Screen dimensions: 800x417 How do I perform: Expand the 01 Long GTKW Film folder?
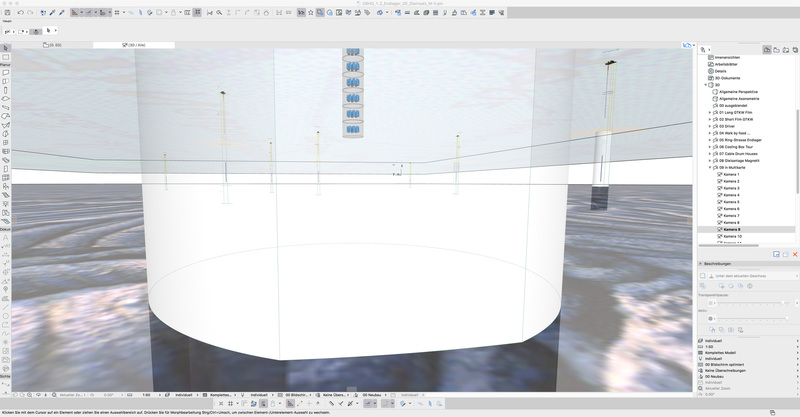tap(710, 113)
